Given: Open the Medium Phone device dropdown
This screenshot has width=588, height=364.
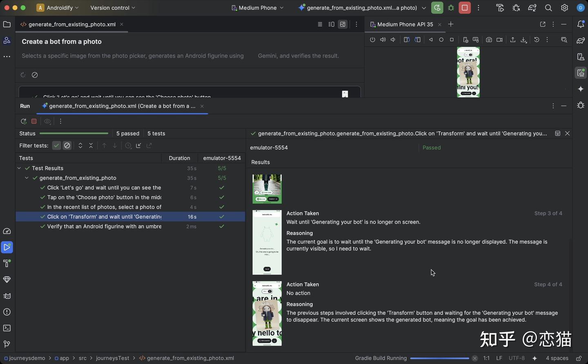Looking at the screenshot, I should point(257,7).
